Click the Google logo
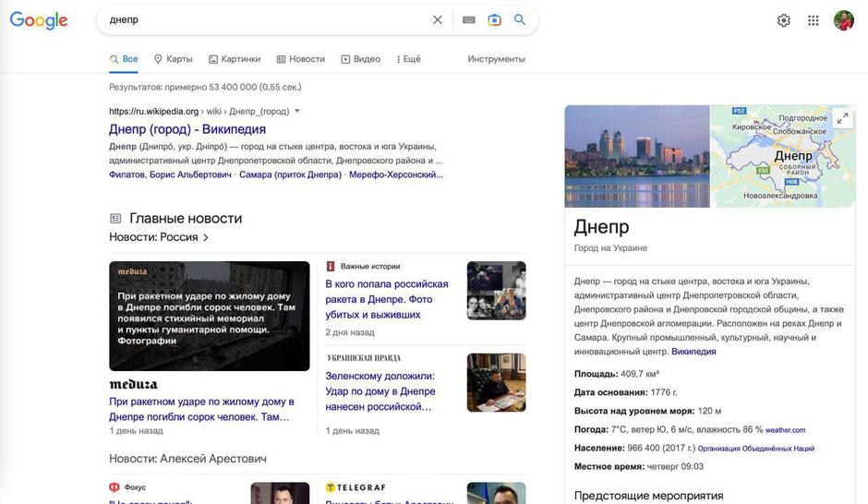This screenshot has height=504, width=868. 39,20
